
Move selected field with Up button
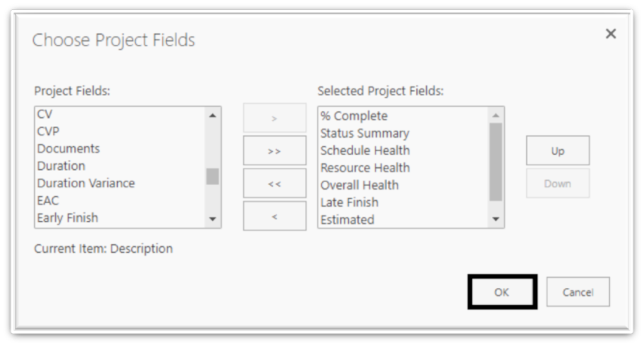(x=558, y=151)
